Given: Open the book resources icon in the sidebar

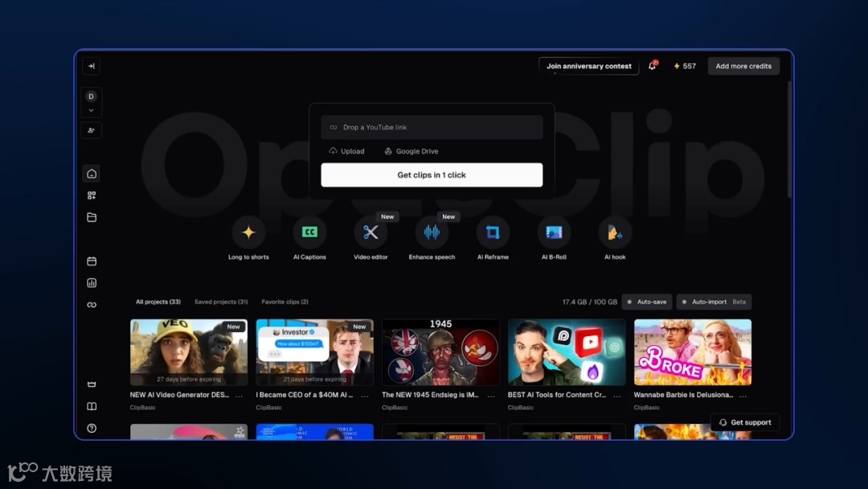Looking at the screenshot, I should point(92,406).
